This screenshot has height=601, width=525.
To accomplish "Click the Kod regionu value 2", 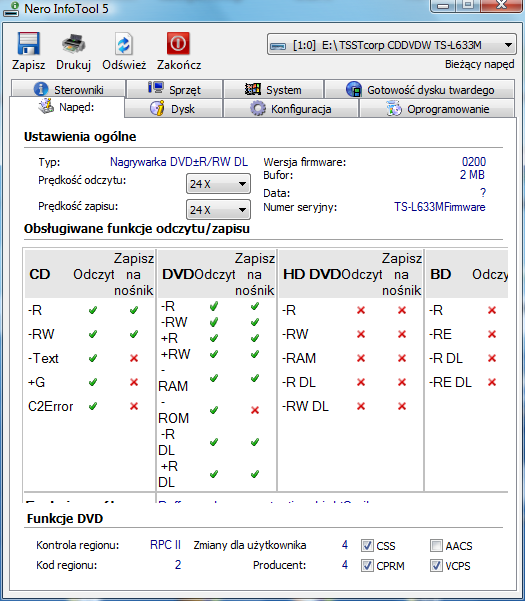I will click(178, 565).
